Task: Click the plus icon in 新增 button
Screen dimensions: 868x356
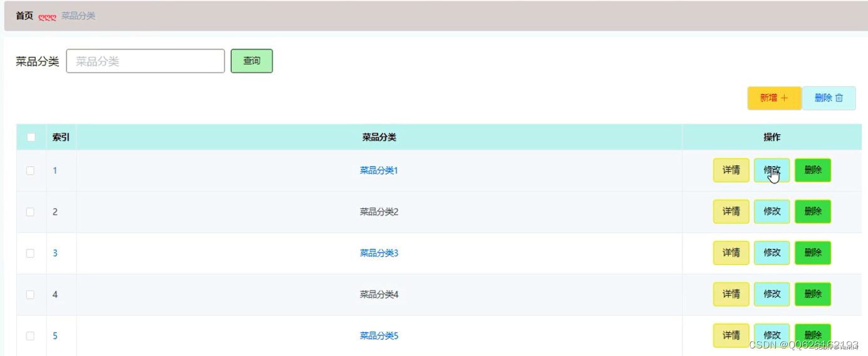Action: (784, 98)
